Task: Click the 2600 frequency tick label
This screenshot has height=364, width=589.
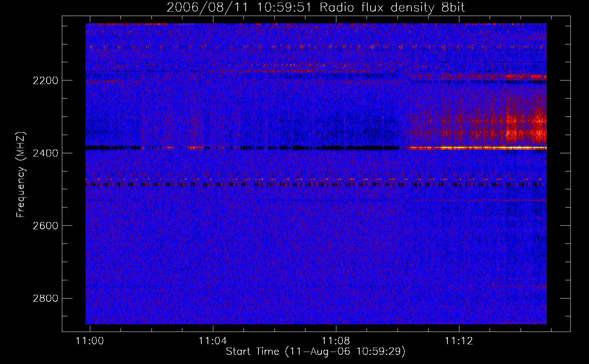Action: [46, 226]
